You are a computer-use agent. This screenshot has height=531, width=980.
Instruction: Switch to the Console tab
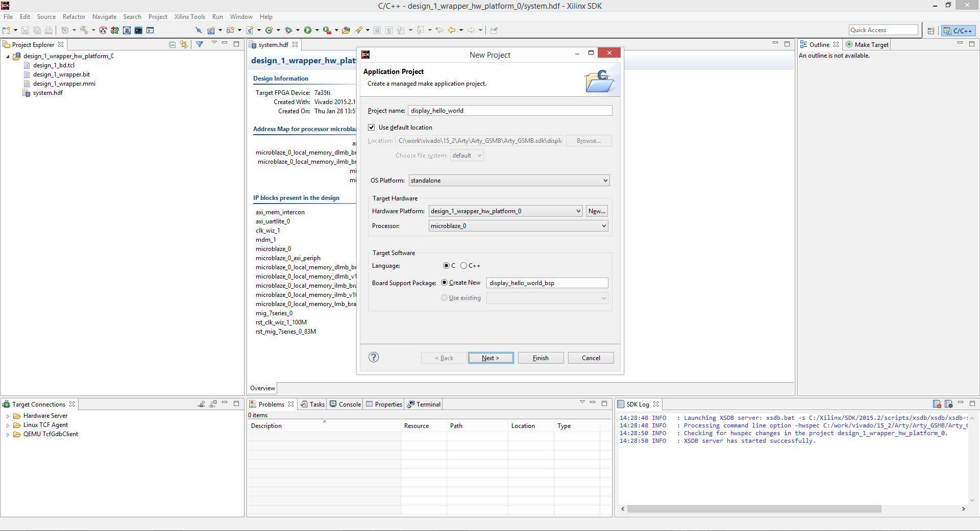click(345, 404)
